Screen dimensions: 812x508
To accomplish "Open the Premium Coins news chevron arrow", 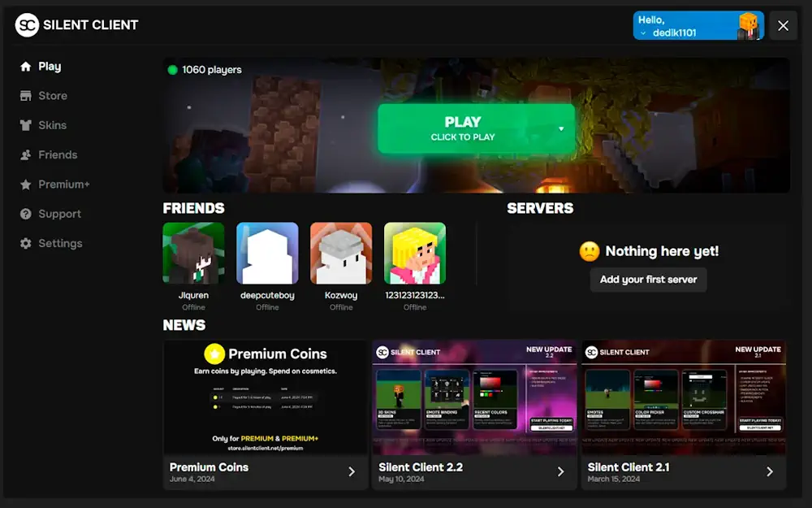I will click(352, 471).
